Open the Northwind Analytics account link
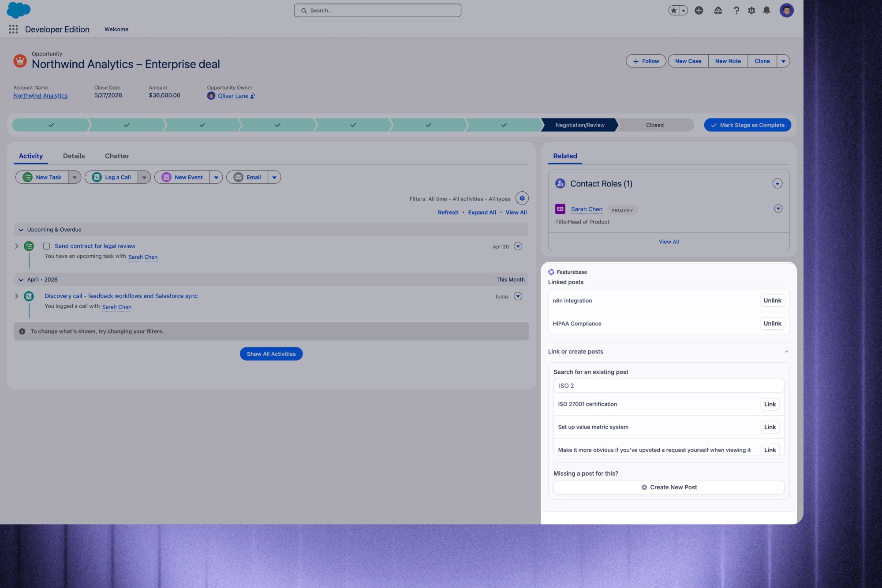882x588 pixels. point(40,96)
